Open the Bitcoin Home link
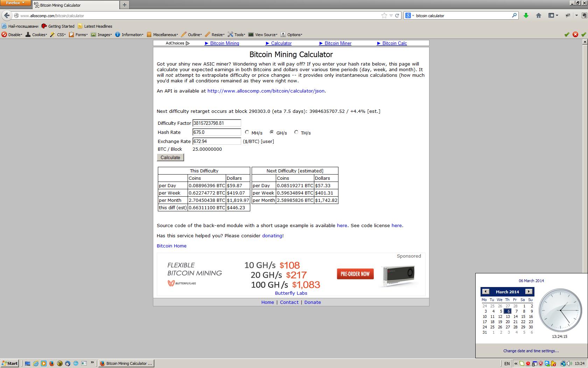This screenshot has height=368, width=588. click(171, 246)
